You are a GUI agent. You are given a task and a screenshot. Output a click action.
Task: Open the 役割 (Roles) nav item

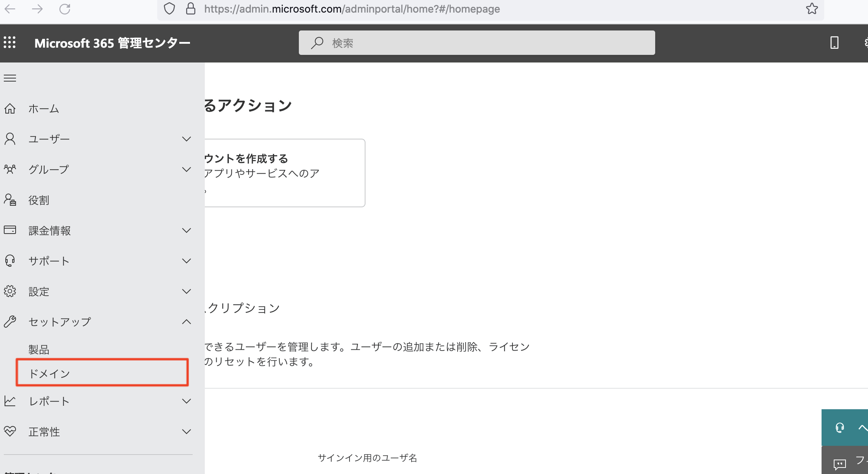coord(39,200)
